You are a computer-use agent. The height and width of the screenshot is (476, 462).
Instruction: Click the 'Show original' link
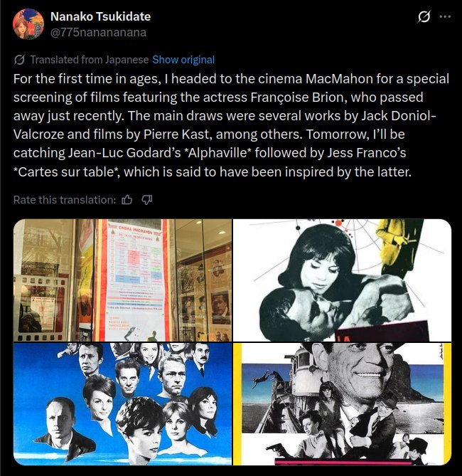click(183, 60)
